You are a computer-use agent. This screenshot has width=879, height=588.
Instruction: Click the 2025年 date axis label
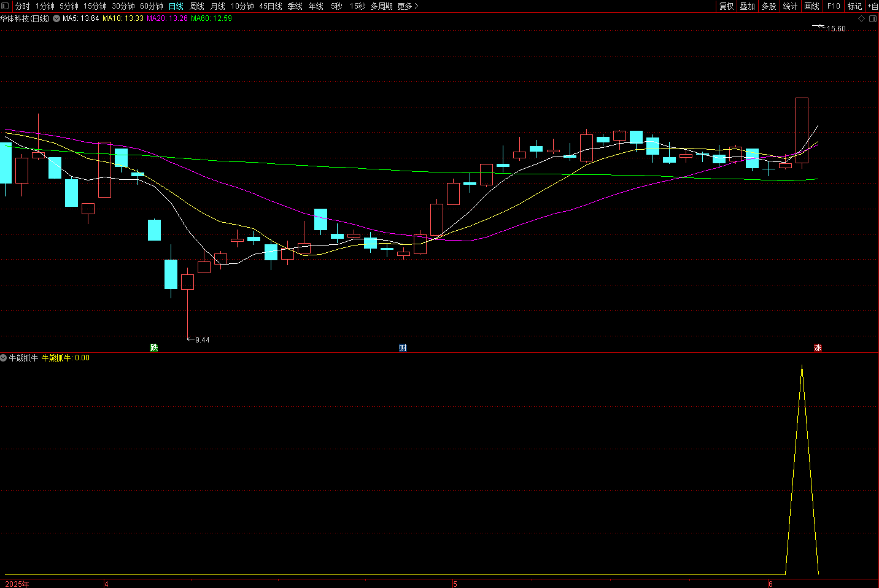coord(17,584)
